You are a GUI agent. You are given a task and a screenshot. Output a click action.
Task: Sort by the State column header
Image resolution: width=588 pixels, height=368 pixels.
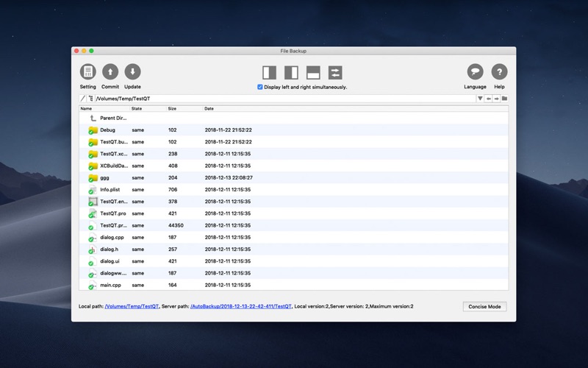click(148, 108)
